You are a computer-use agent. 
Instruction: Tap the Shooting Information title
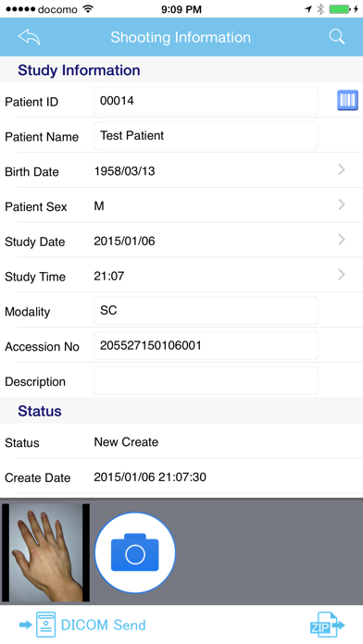[x=181, y=37]
